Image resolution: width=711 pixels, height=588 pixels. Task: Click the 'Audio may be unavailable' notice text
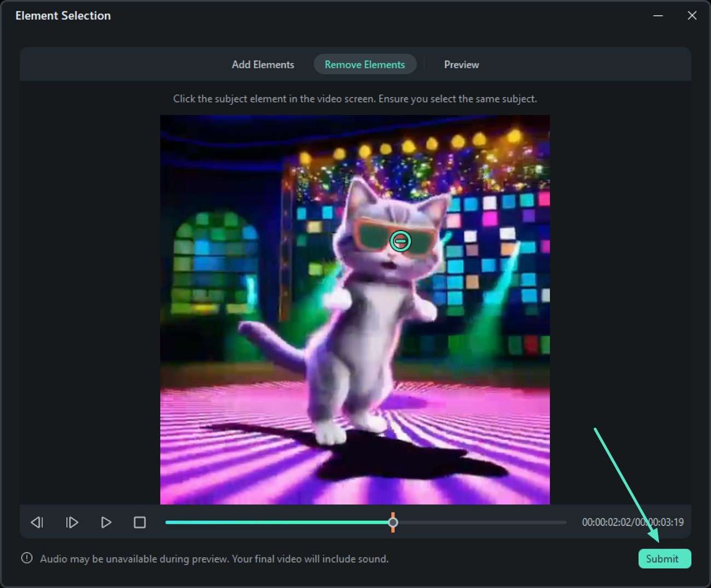pyautogui.click(x=214, y=558)
